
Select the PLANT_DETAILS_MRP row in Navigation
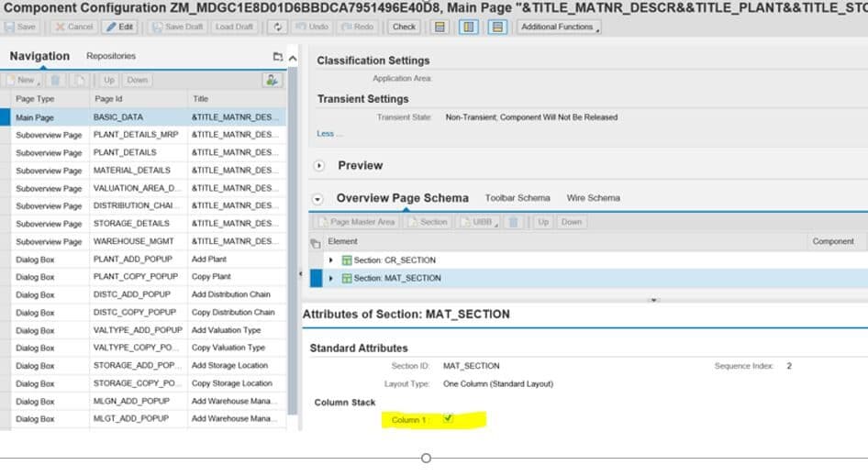point(136,135)
